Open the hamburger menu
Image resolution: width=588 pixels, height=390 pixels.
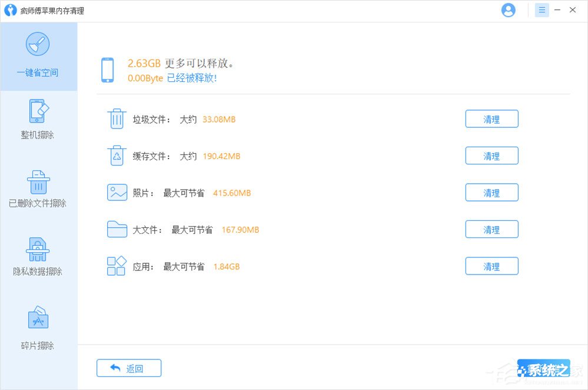pyautogui.click(x=541, y=9)
